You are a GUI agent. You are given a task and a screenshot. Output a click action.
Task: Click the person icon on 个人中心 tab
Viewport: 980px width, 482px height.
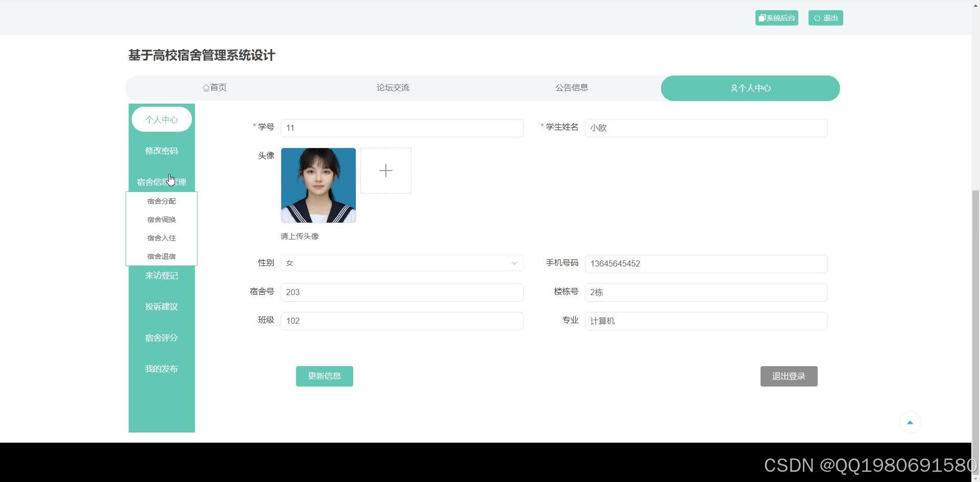pos(733,88)
